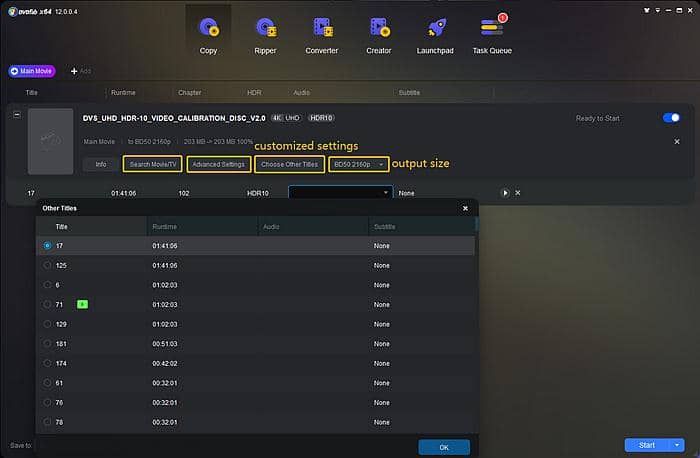Click runtime 00:51:03 of title 181
This screenshot has height=458, width=700.
(165, 344)
